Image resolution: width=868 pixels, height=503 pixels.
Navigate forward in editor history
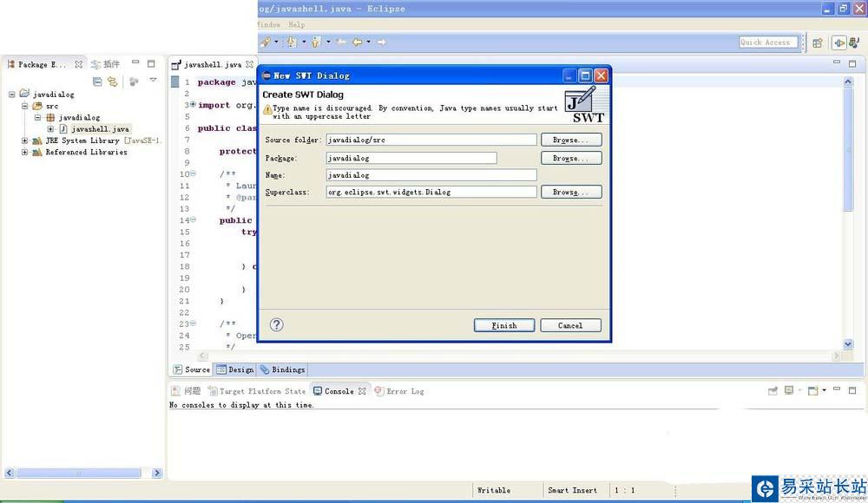click(x=381, y=42)
